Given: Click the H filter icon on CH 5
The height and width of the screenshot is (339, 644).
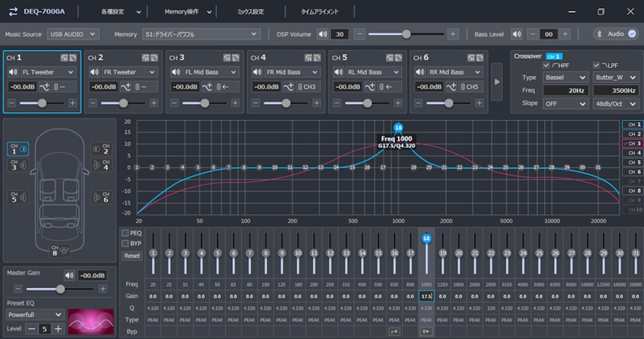Looking at the screenshot, I should pos(390,57).
